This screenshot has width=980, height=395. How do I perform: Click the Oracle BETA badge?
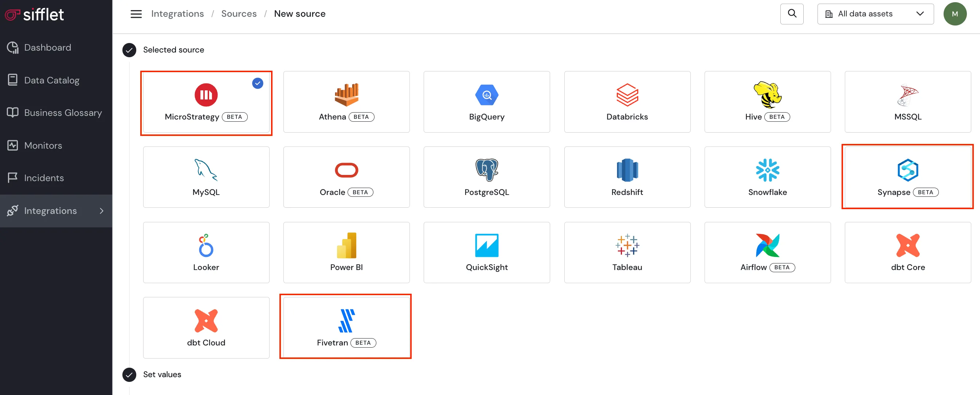[360, 192]
